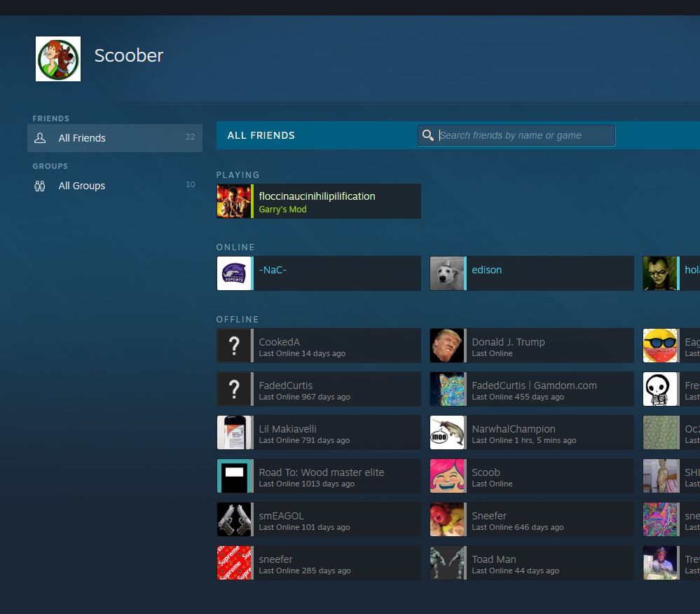The image size is (700, 614).
Task: Open smEAGOL pistols avatar
Action: (233, 519)
